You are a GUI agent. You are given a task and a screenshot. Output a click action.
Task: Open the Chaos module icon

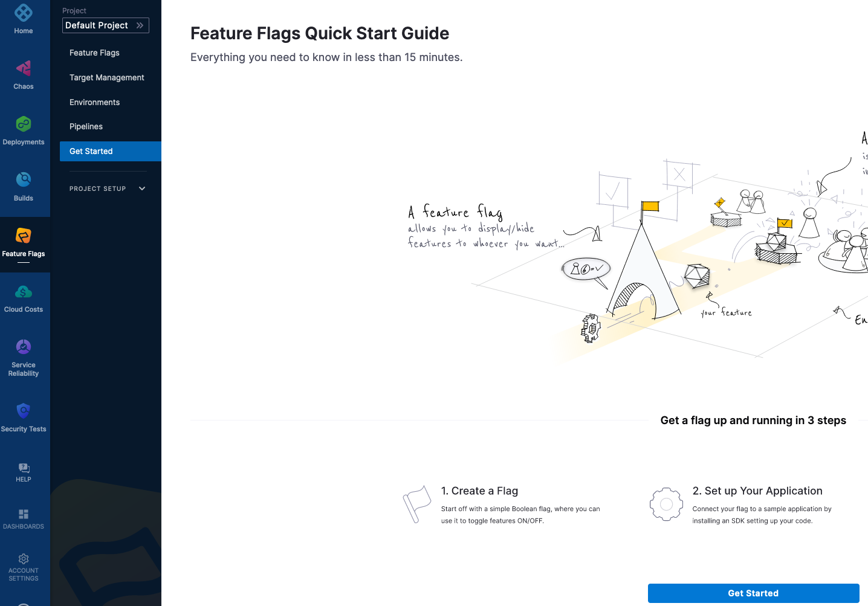pyautogui.click(x=24, y=68)
